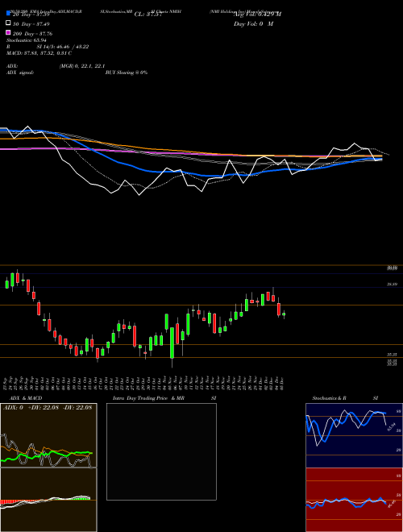
Task: Click the magenta 200 Day legend swatch
Action: (8, 32)
